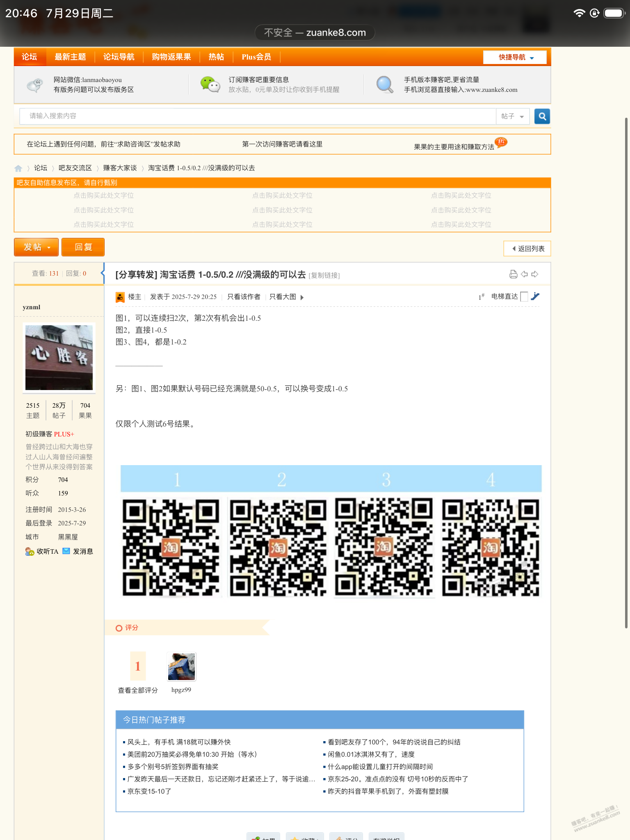Open the 发帖 dropdown button
The image size is (630, 840).
36,247
